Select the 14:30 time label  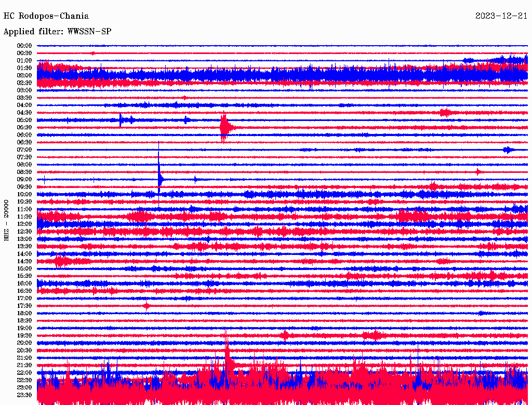click(24, 261)
